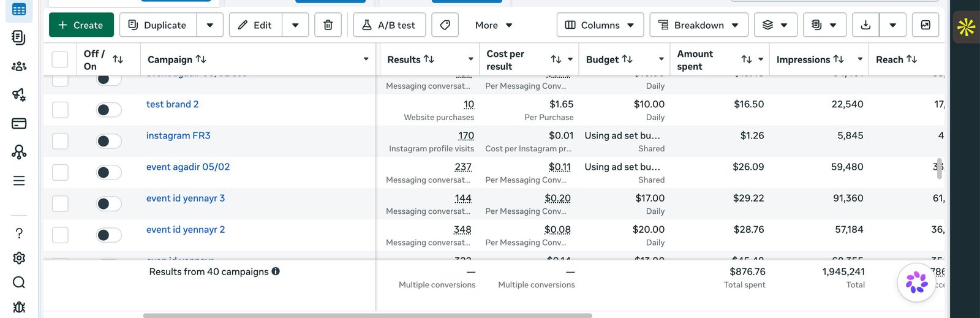Toggle event agadir 05/02 campaign on
Image resolution: width=980 pixels, height=318 pixels.
(109, 172)
